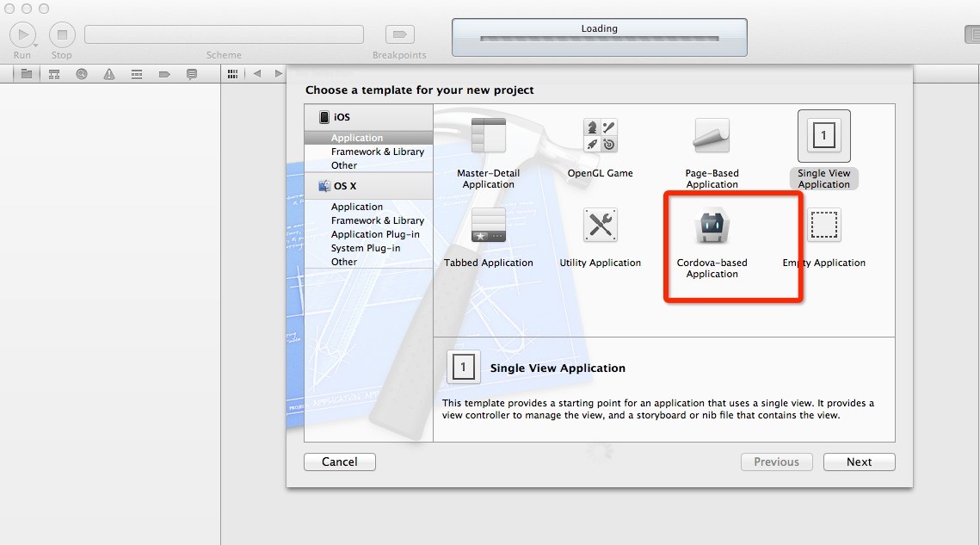The width and height of the screenshot is (980, 545).
Task: Choose the Empty Application template
Action: (823, 238)
